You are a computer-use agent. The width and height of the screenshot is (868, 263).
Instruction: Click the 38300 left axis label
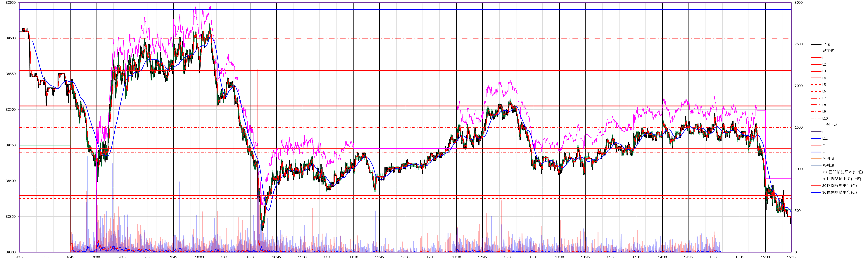[11, 252]
